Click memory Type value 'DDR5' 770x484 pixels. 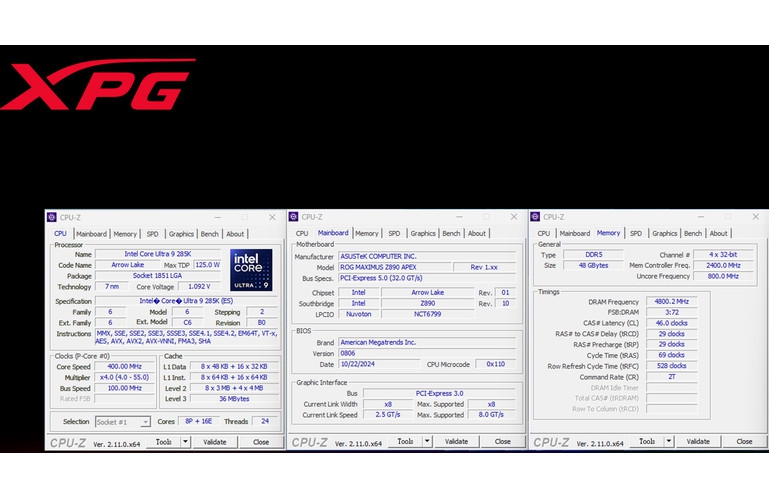[x=593, y=255]
